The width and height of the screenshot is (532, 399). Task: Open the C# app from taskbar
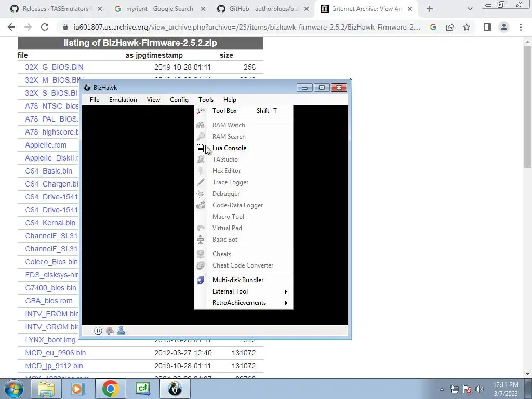pyautogui.click(x=142, y=389)
